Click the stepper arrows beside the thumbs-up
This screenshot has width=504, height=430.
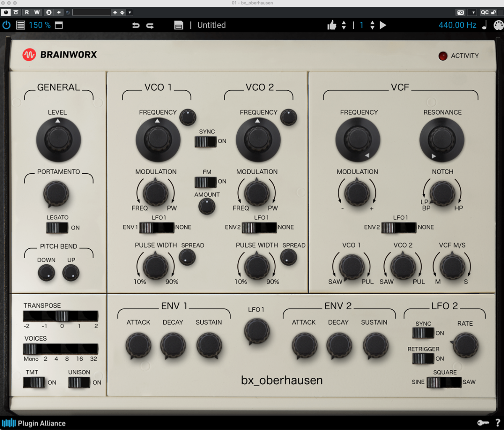click(344, 25)
